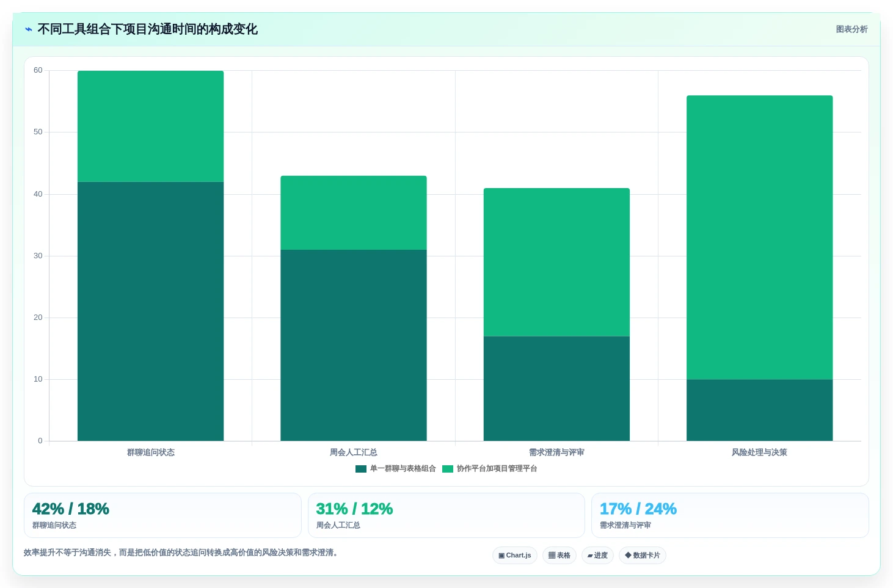The height and width of the screenshot is (588, 893).
Task: Select the Chart.js tag chip
Action: (x=515, y=556)
